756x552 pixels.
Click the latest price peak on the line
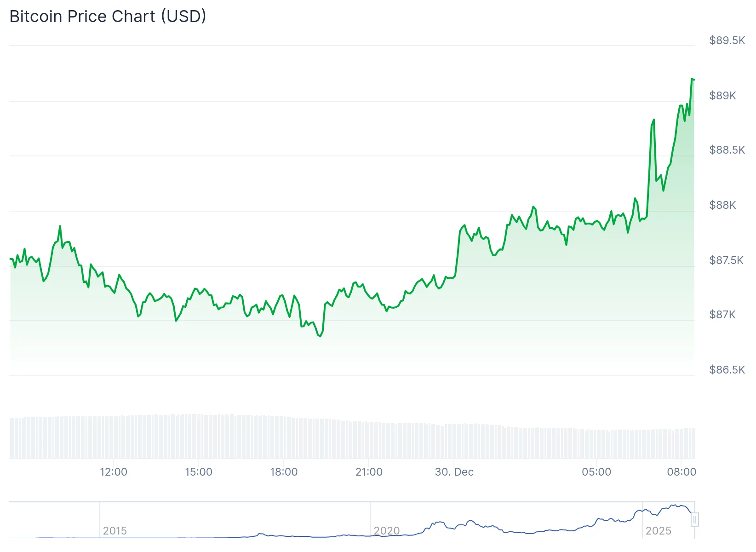pyautogui.click(x=692, y=79)
